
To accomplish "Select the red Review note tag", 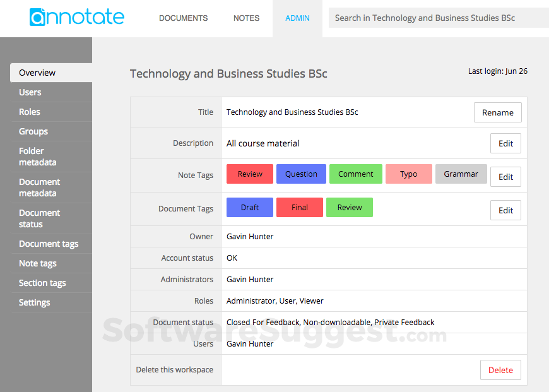I will click(x=250, y=174).
